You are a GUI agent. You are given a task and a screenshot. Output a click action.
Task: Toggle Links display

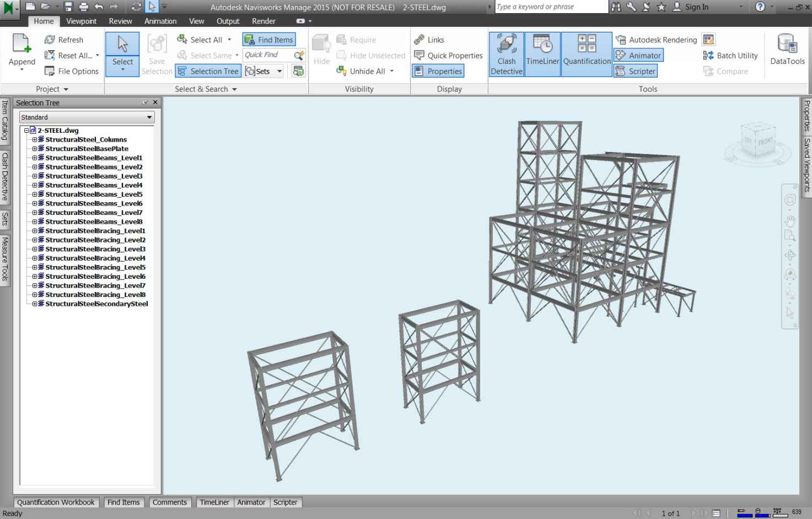tap(429, 40)
